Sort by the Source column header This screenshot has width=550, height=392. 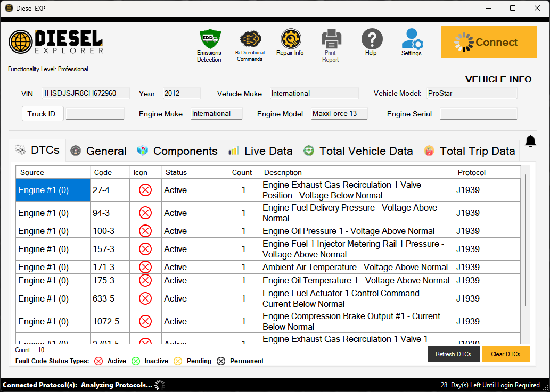[x=53, y=172]
